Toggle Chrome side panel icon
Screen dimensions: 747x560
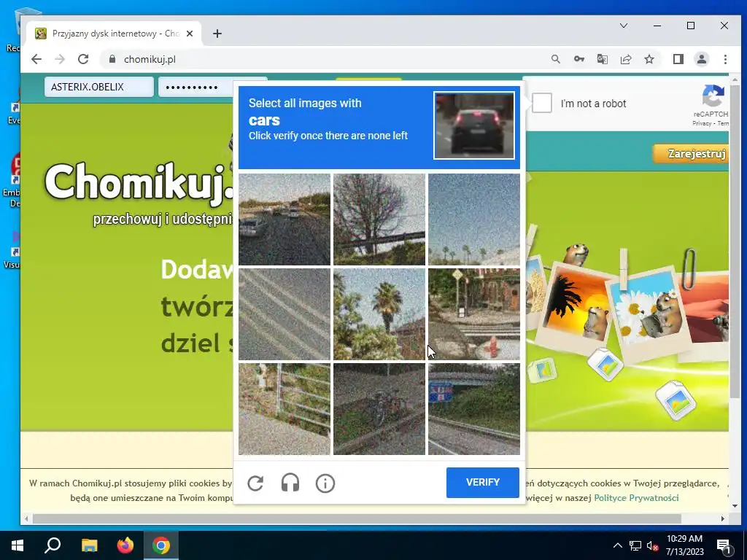pos(678,59)
